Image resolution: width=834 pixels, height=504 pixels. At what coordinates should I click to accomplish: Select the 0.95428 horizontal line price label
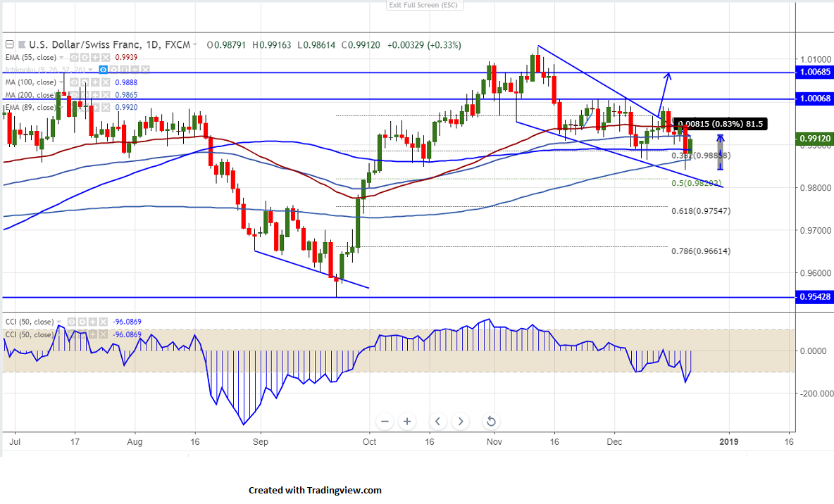point(815,296)
